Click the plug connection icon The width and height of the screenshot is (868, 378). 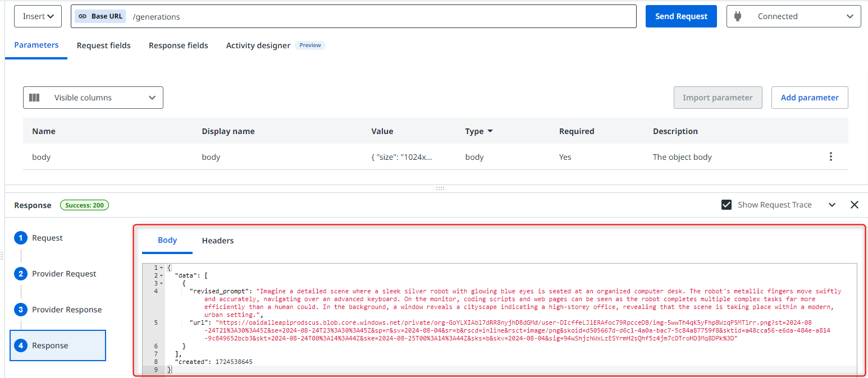pos(738,16)
